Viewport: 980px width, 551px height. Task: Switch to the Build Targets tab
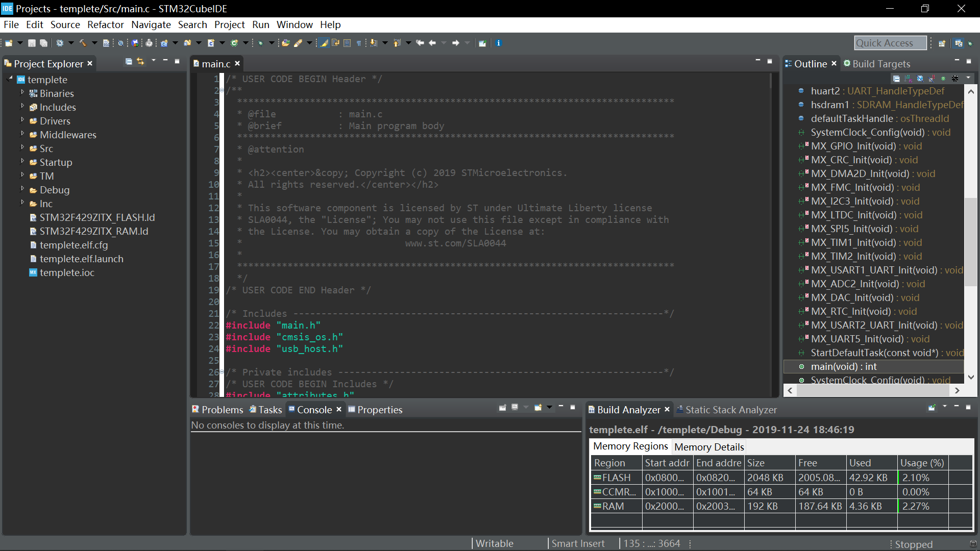pos(877,64)
